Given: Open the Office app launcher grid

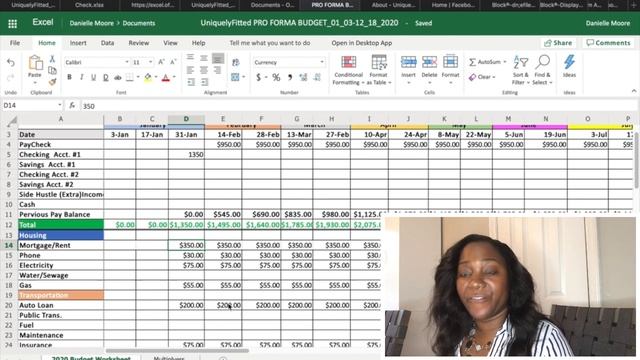Looking at the screenshot, I should pyautogui.click(x=12, y=24).
